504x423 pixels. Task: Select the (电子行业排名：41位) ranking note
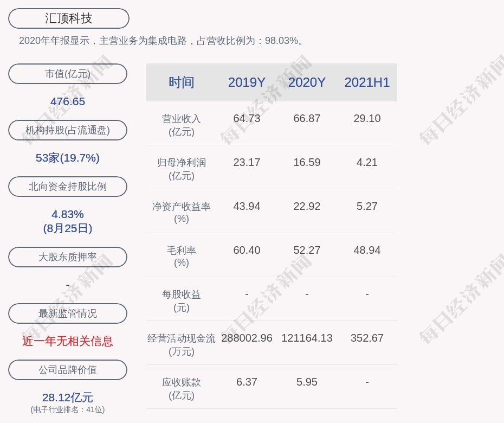(x=68, y=409)
